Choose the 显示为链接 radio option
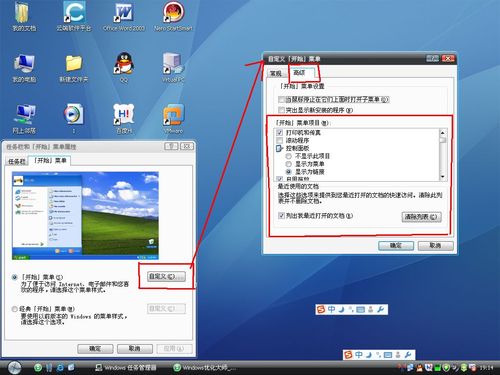This screenshot has height=375, width=500. click(x=289, y=172)
